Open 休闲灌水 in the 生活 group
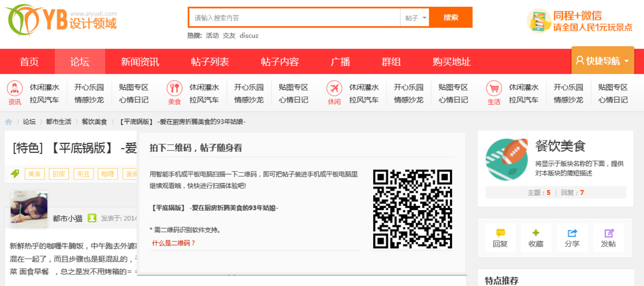This screenshot has height=286, width=644. [524, 87]
